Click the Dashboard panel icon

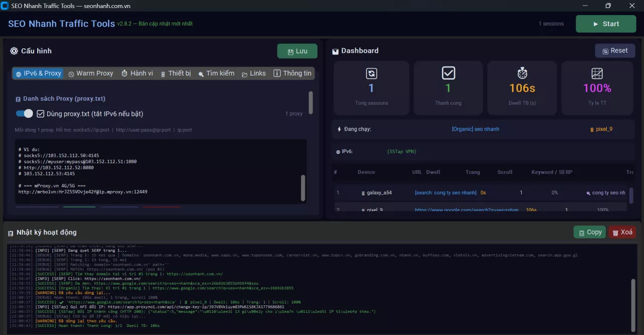click(x=336, y=51)
